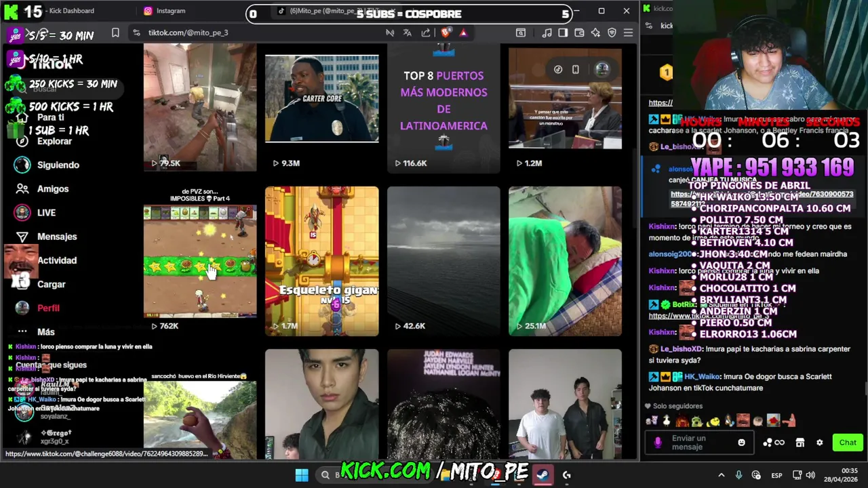Viewport: 868px width, 488px height.
Task: Open the Steam taskbar icon
Action: tap(542, 475)
